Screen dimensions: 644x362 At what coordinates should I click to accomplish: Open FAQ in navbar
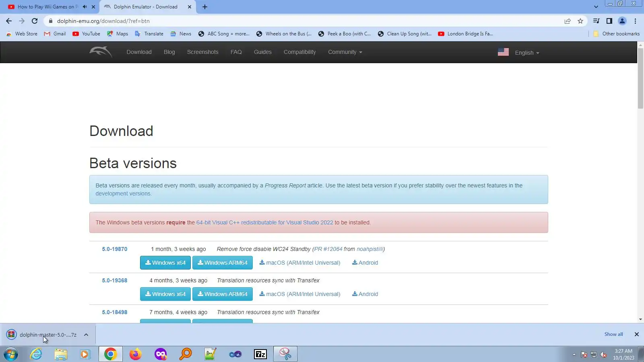tap(236, 52)
